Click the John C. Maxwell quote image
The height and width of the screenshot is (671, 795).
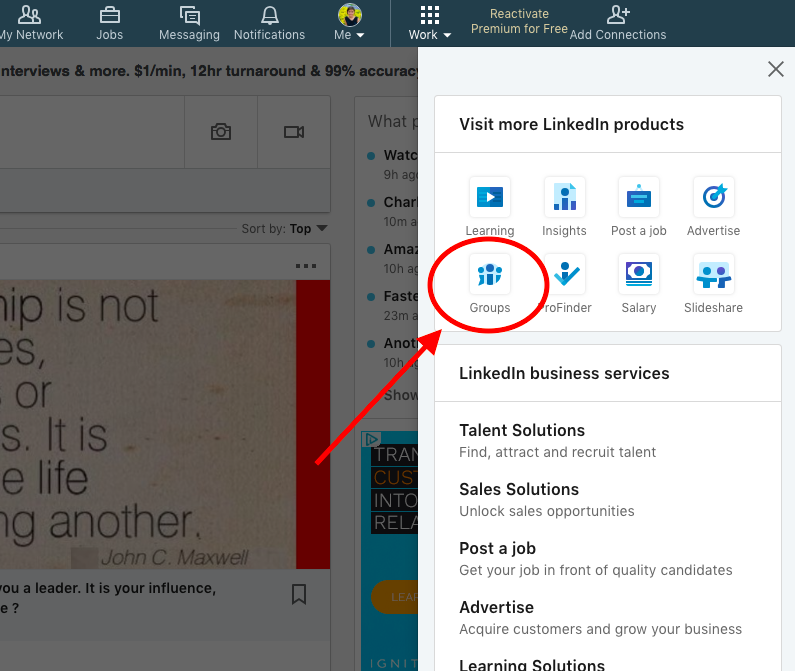[165, 424]
